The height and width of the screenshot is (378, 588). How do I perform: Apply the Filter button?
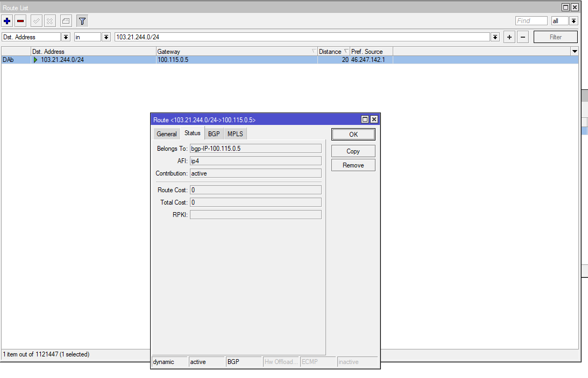point(555,37)
